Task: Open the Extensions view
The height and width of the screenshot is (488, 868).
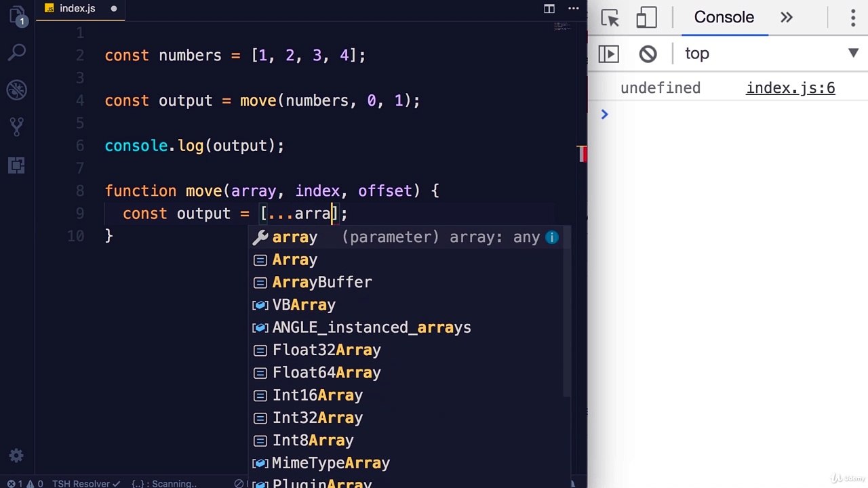Action: [x=17, y=165]
